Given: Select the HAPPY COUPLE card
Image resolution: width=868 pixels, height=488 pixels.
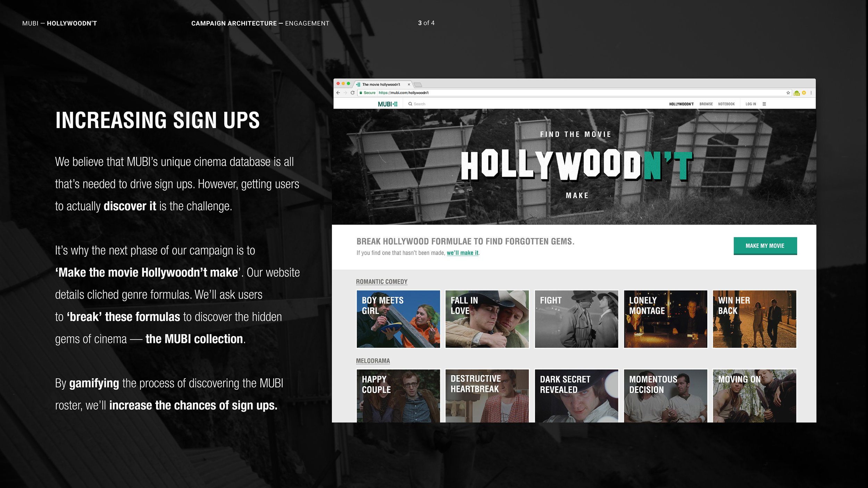Looking at the screenshot, I should point(398,396).
